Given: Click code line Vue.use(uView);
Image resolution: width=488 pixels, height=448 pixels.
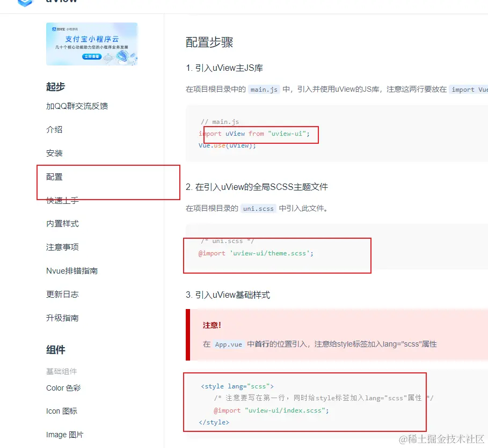Looking at the screenshot, I should (227, 145).
